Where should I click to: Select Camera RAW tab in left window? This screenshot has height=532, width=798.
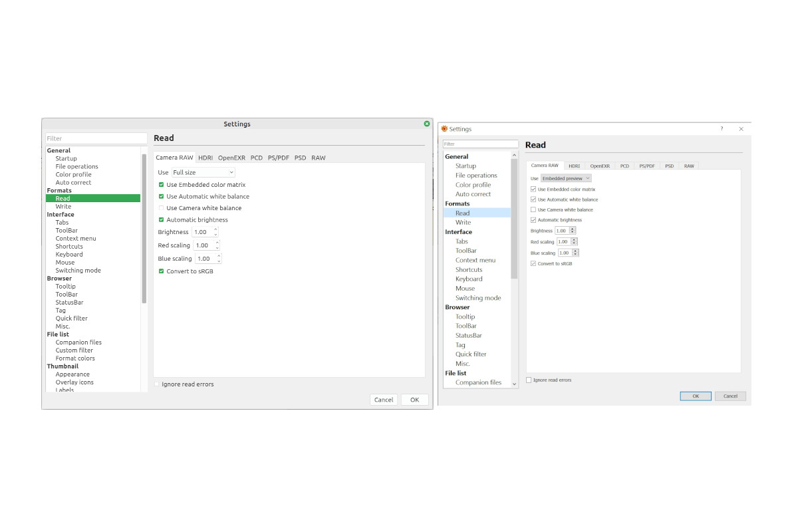click(x=174, y=158)
